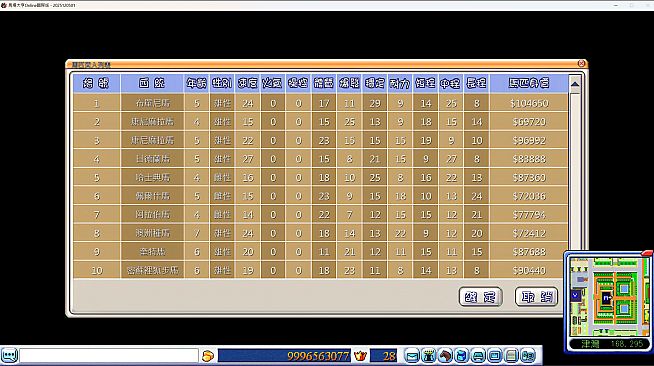Click the group of people icon
This screenshot has height=366, width=654.
428,356
